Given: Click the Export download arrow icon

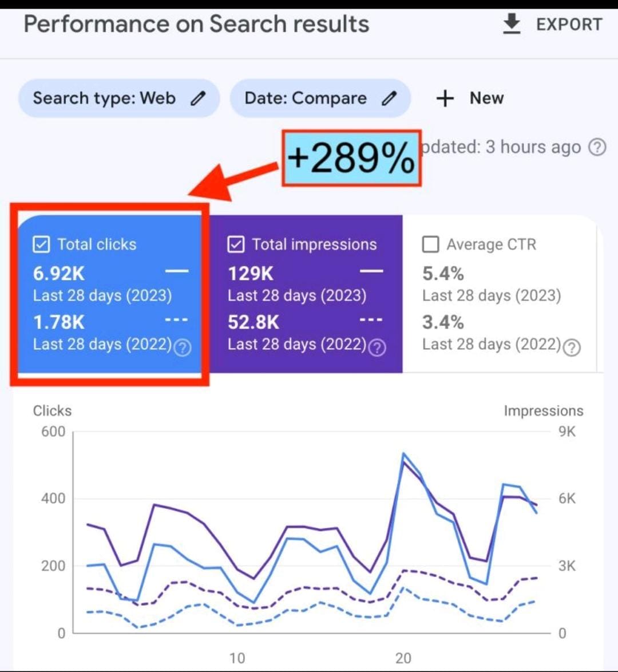Looking at the screenshot, I should (x=512, y=23).
